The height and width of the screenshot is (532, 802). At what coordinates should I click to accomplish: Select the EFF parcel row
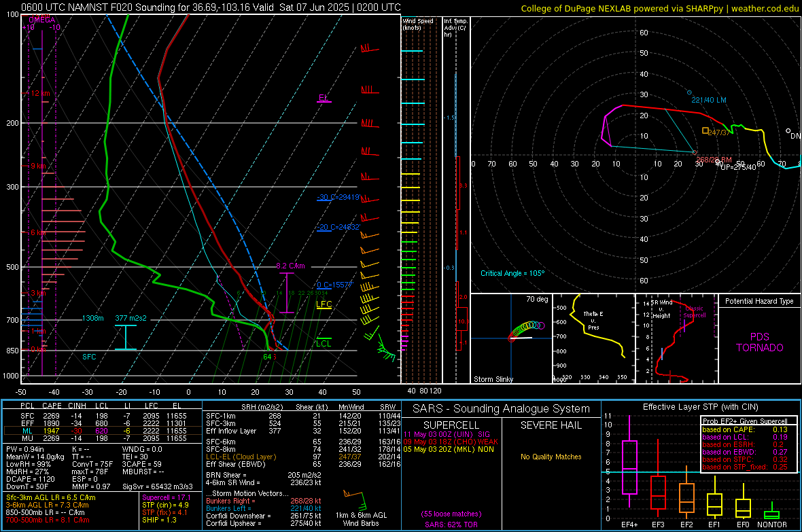[103, 423]
